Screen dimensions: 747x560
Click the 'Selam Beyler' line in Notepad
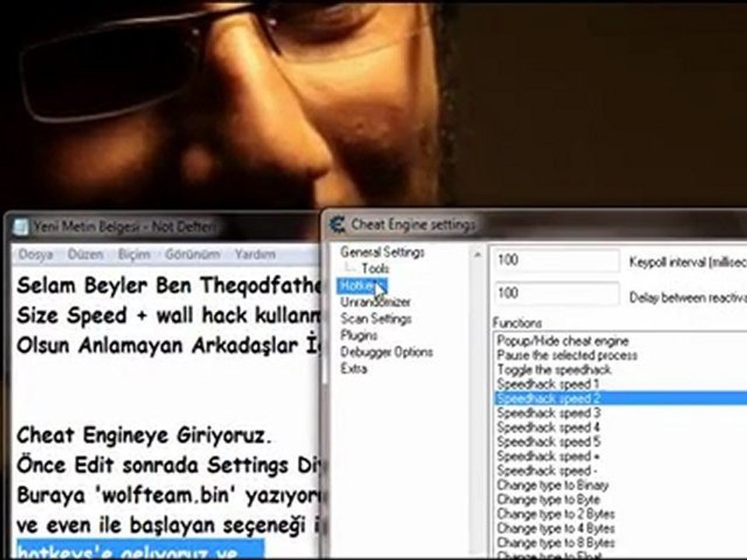click(x=169, y=285)
